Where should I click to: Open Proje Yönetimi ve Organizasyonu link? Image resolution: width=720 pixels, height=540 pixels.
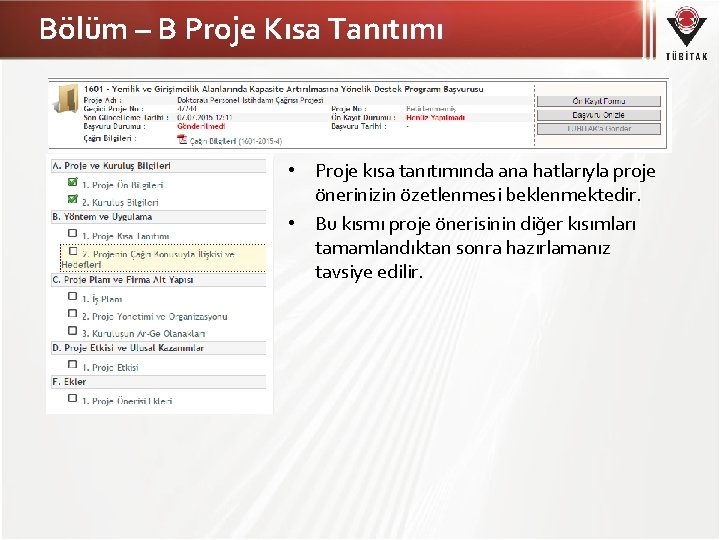click(155, 316)
